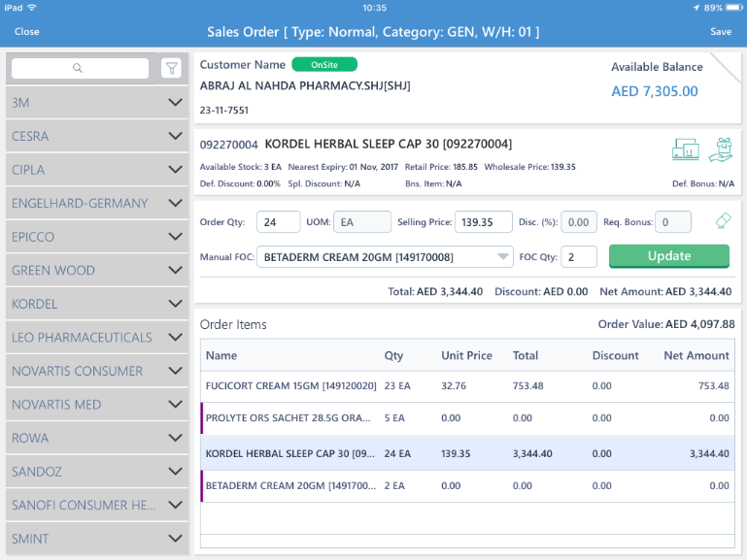747x560 pixels.
Task: Expand the GREEN WOOD brand section
Action: pyautogui.click(x=97, y=270)
